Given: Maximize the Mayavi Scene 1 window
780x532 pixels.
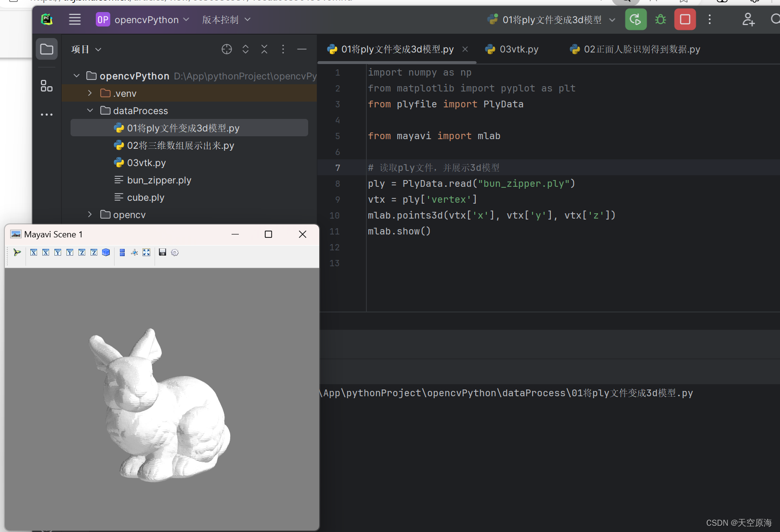Looking at the screenshot, I should [x=268, y=234].
